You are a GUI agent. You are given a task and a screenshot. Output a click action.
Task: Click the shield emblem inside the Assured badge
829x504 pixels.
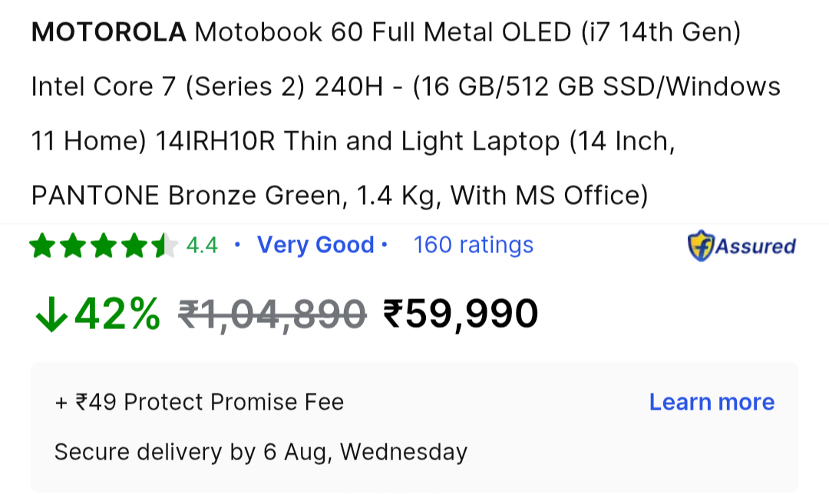pos(700,245)
